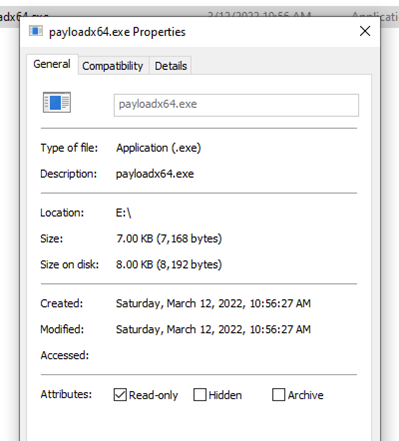Click the Size on disk value
399x441 pixels.
point(169,265)
